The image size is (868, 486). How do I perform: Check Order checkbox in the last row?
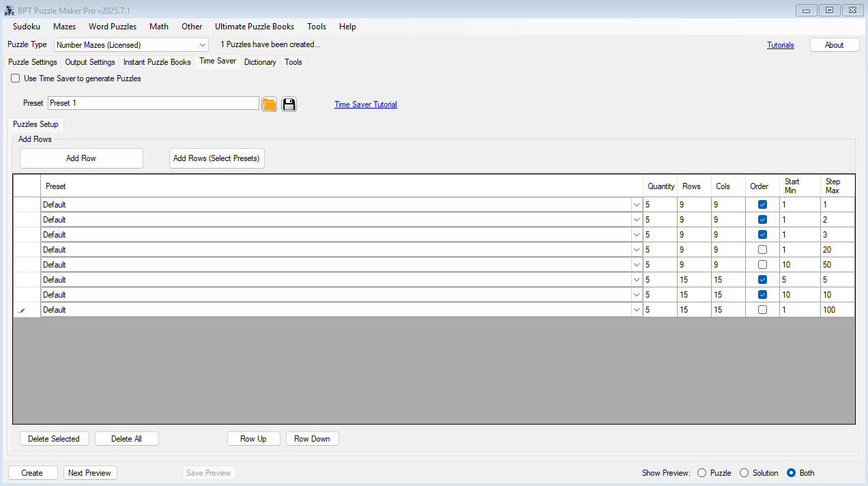(762, 310)
